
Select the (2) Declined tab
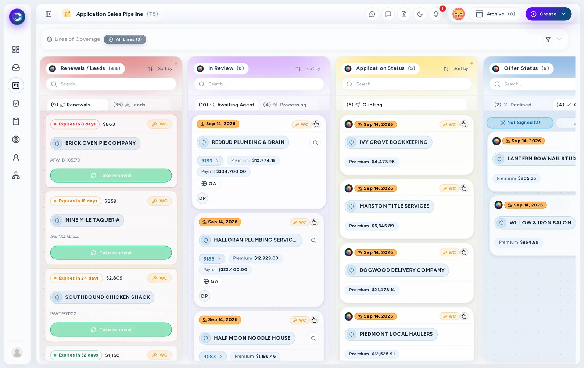pos(513,105)
